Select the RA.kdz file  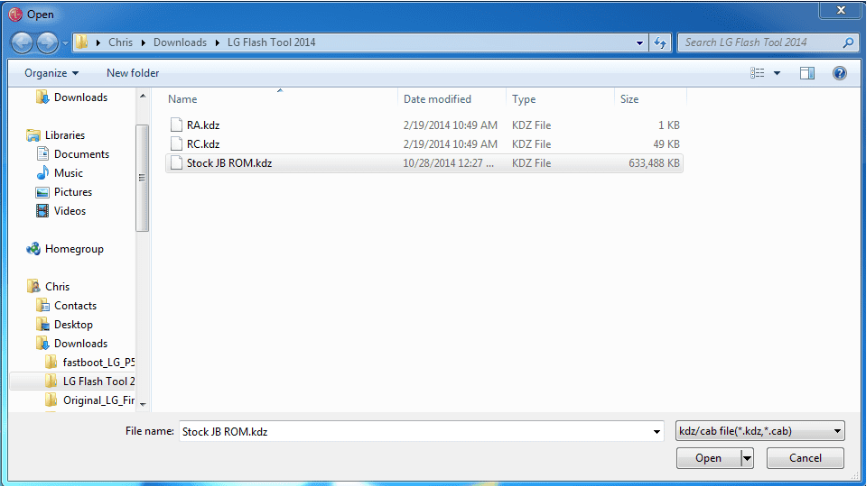[424, 125]
